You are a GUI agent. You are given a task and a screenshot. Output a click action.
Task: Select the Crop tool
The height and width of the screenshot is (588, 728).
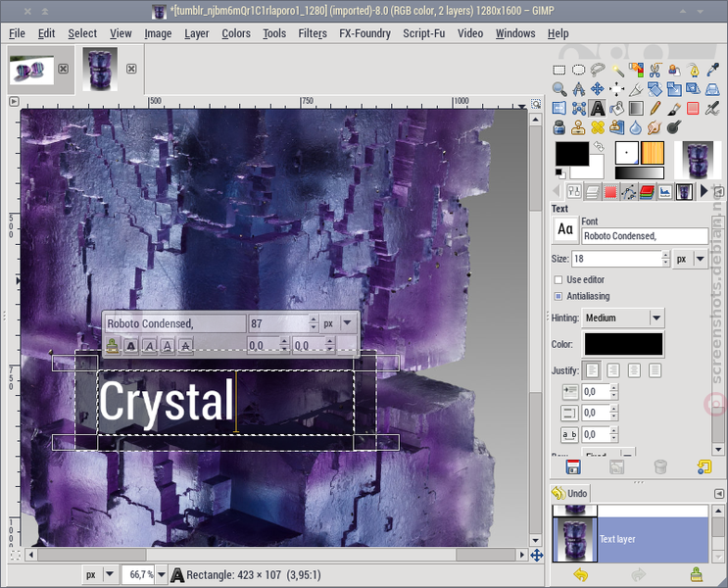(636, 89)
